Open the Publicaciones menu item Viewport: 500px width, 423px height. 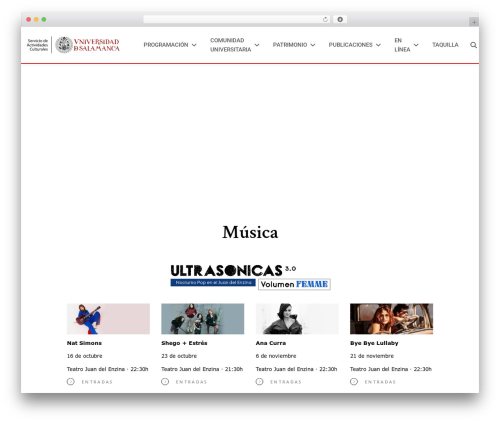pyautogui.click(x=350, y=45)
